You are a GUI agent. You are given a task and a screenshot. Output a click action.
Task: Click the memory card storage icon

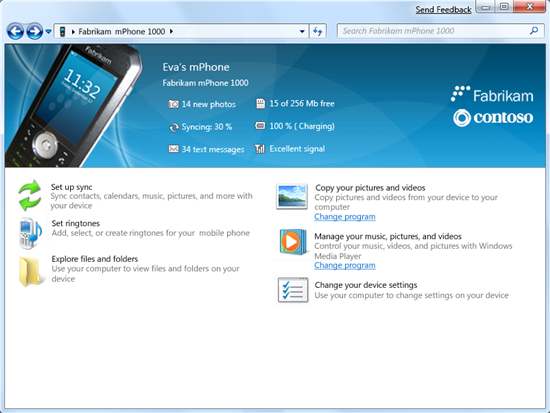[261, 104]
